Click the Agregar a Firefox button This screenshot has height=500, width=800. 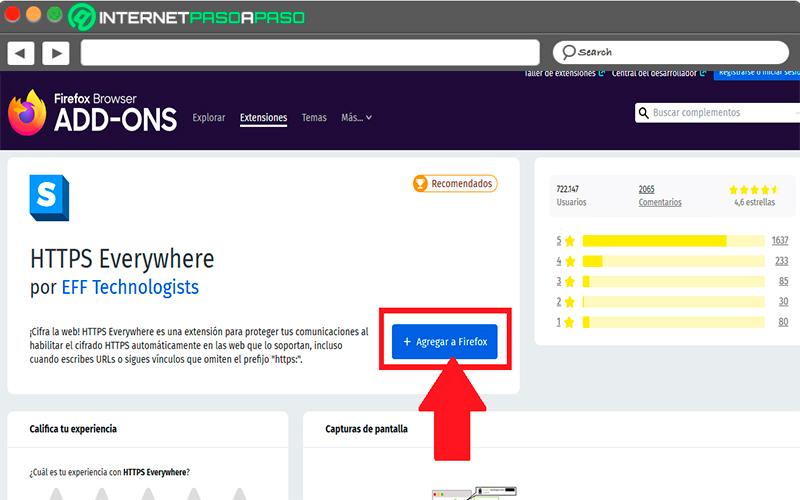444,341
